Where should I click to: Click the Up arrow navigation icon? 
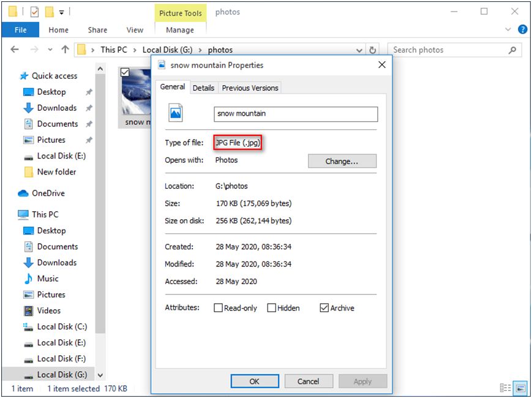(66, 50)
